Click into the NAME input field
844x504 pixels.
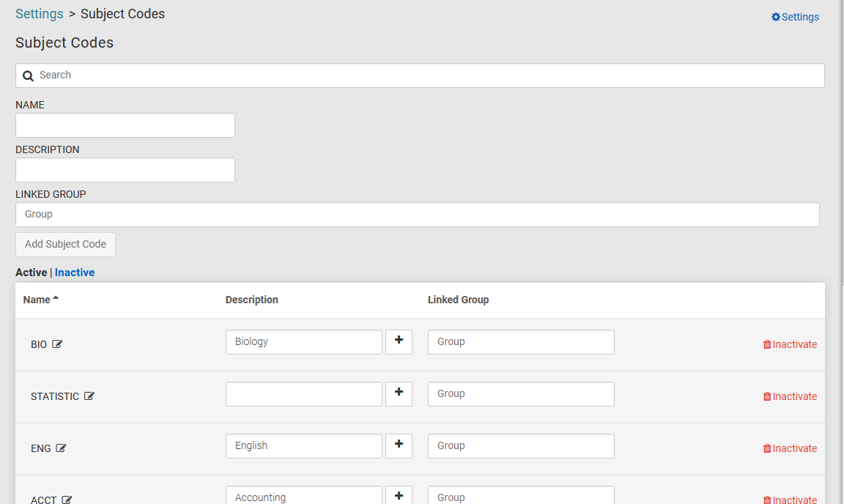point(125,125)
